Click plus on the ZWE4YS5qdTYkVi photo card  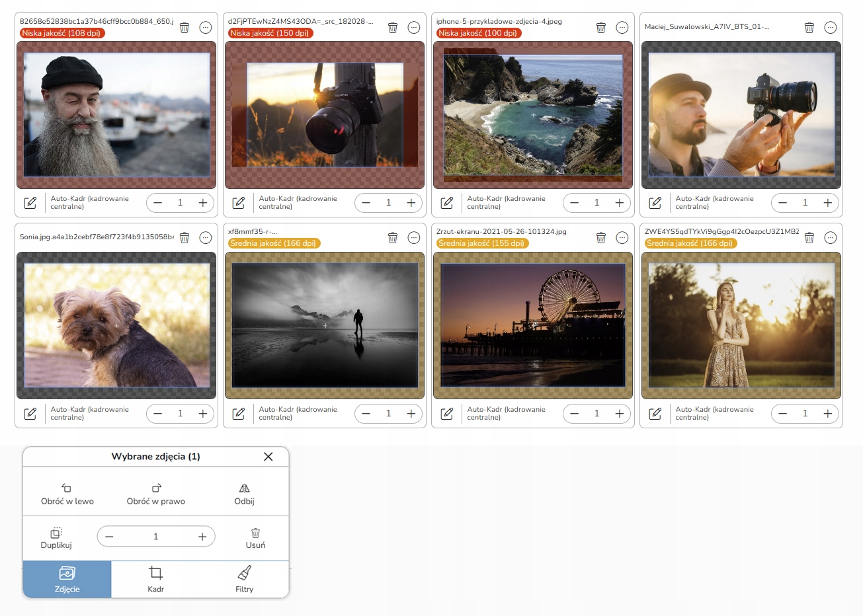pos(828,414)
